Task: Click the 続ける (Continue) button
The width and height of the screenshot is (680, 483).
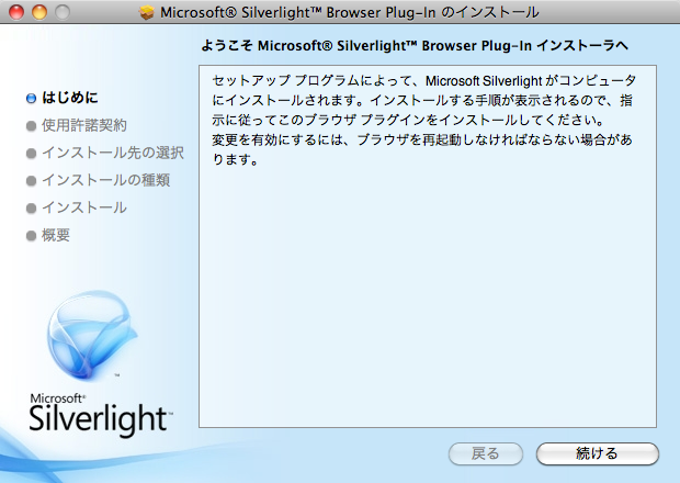Action: [597, 454]
